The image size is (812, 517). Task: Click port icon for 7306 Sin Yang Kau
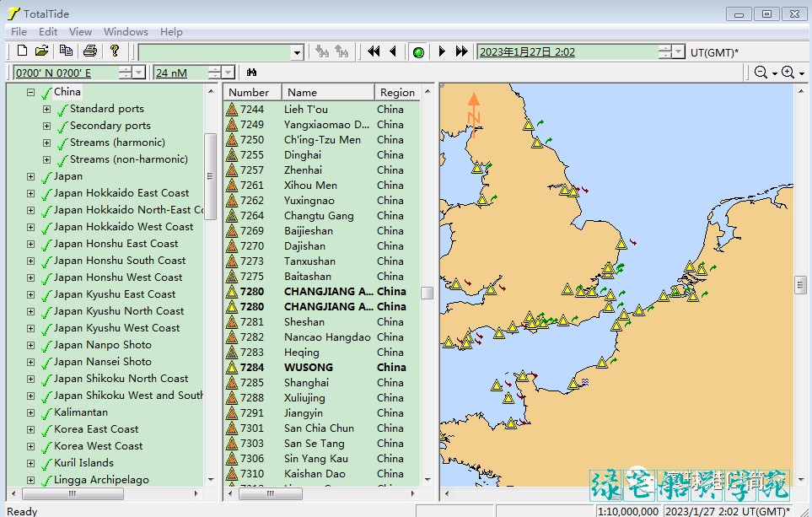(x=232, y=459)
